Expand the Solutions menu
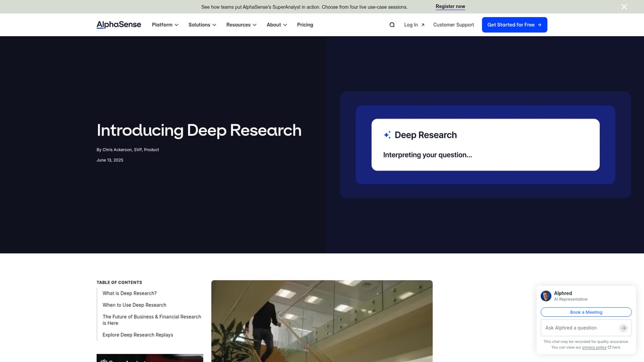This screenshot has height=362, width=644. coord(202,25)
